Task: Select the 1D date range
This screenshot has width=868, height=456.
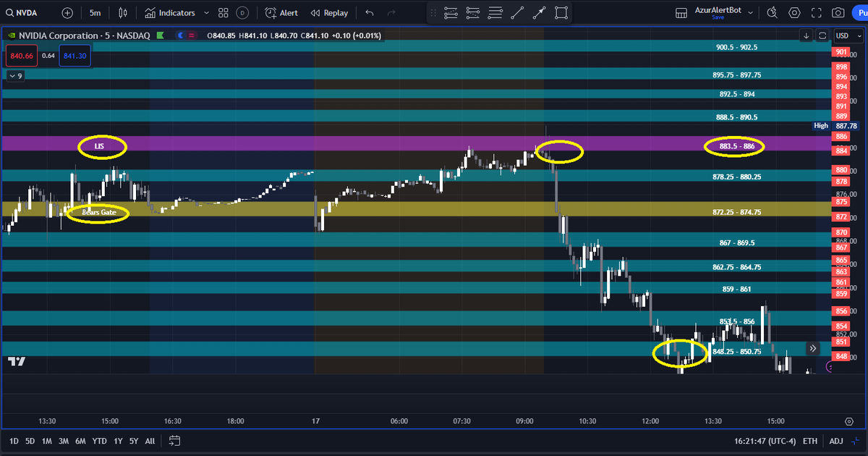Action: click(x=14, y=441)
